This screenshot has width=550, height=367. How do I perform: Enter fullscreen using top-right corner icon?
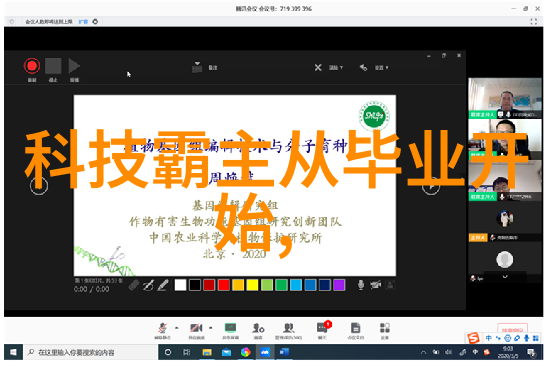(534, 21)
